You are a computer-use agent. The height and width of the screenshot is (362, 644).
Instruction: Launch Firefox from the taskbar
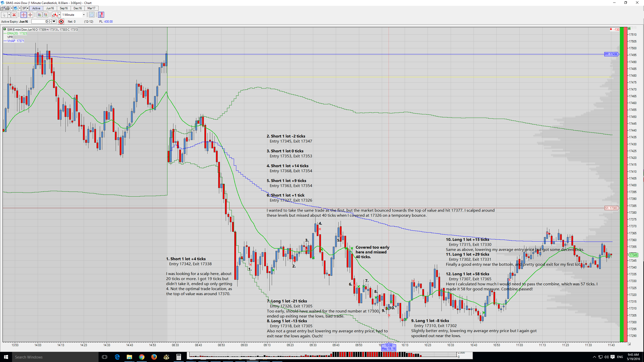pyautogui.click(x=154, y=357)
